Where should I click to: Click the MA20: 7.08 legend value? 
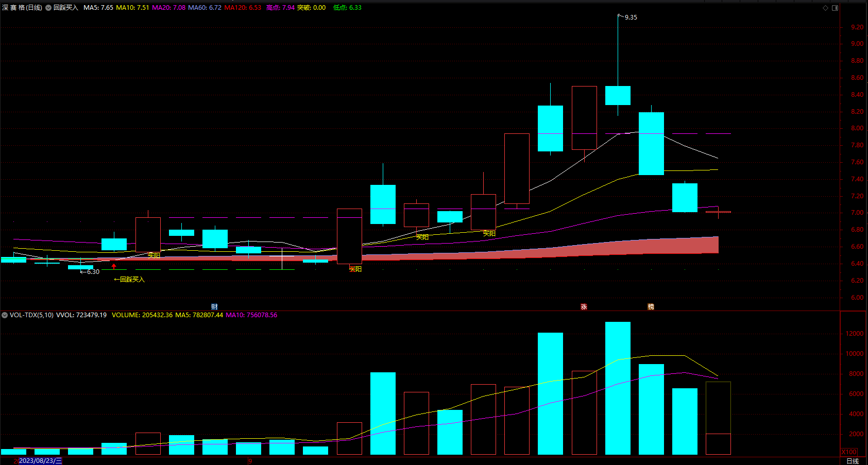coord(168,8)
